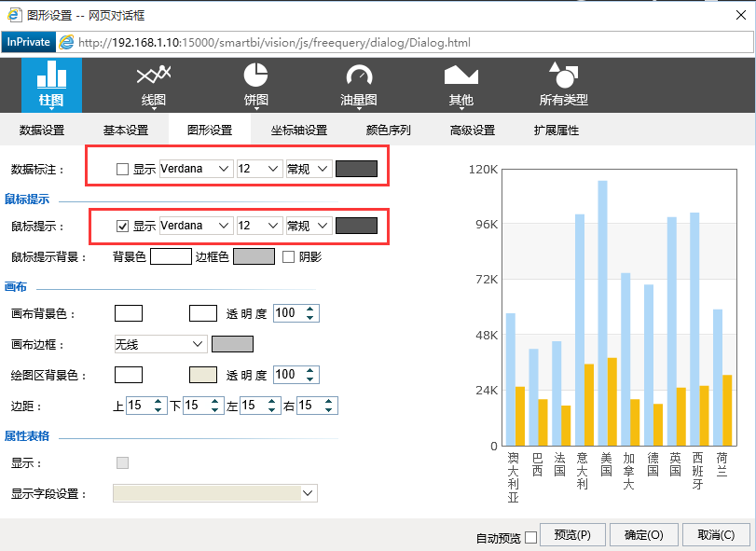Screen dimensions: 756x551
Task: Open 鼠标提示 font style 常规 dropdown
Action: [x=309, y=226]
